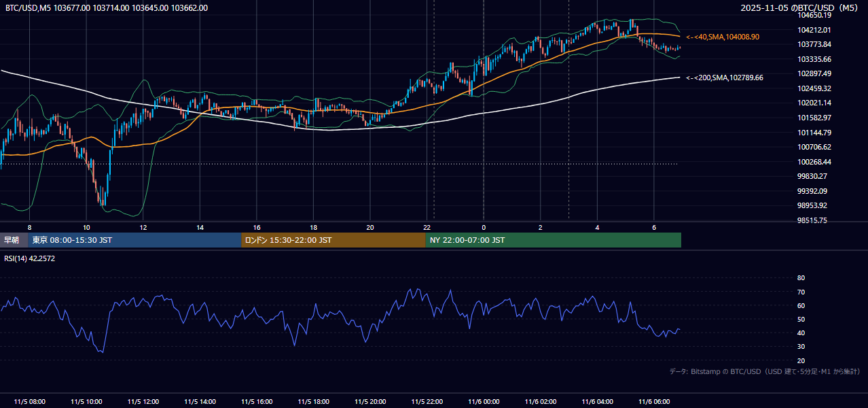Click bottom time label 11/6 00:00
The image size is (868, 408).
coord(484,401)
